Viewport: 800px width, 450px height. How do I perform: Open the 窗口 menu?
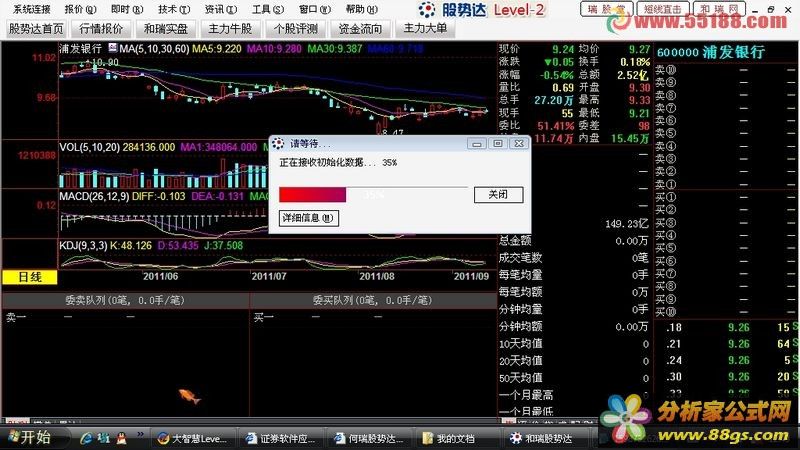(x=314, y=10)
